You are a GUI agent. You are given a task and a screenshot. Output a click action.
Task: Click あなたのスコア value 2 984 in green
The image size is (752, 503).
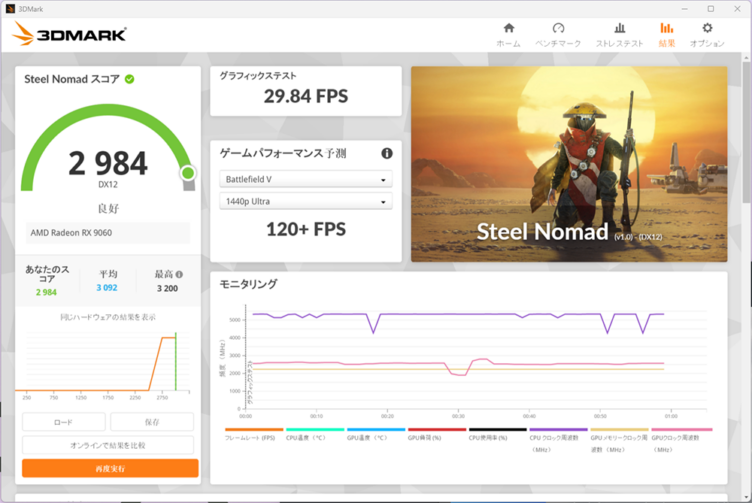click(46, 292)
